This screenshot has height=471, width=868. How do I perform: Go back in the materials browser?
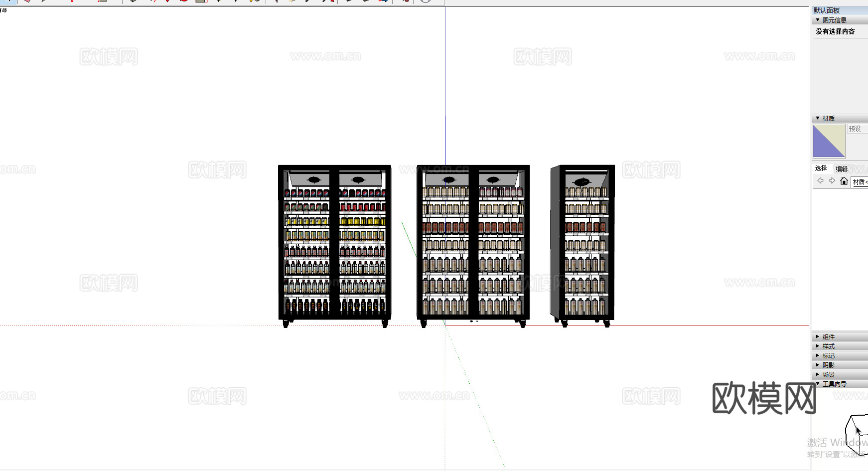[x=820, y=181]
